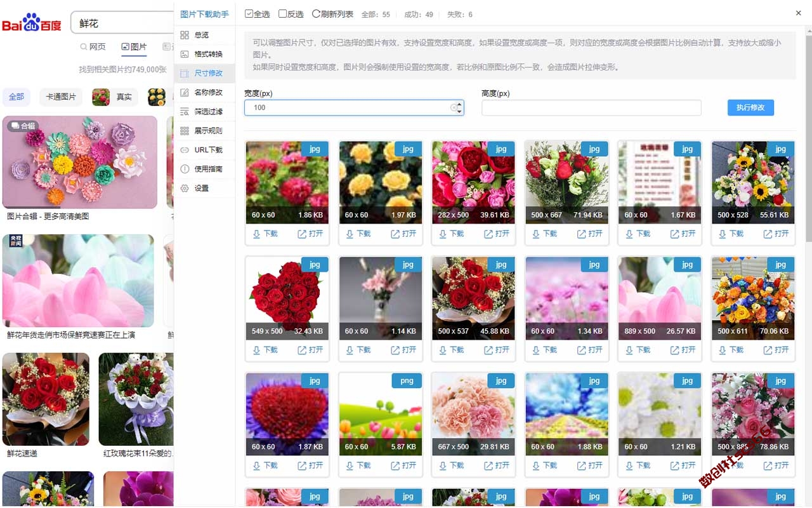
Task: Click the 执行修改 apply button
Action: click(750, 107)
